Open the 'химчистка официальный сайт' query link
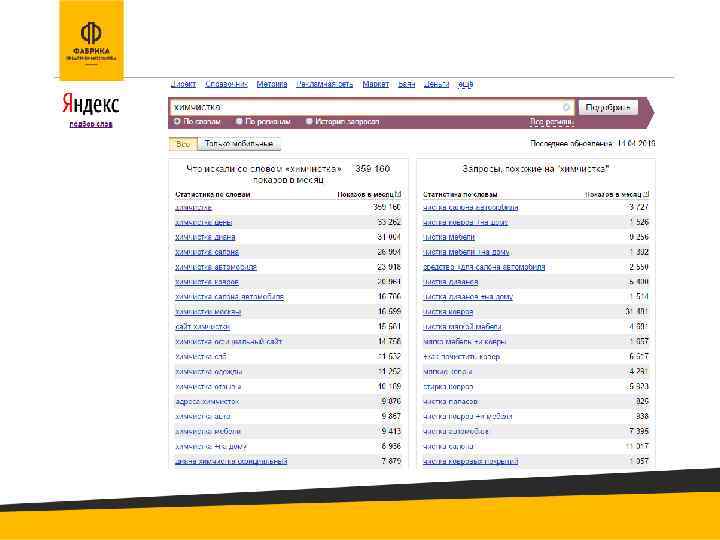 tap(228, 342)
